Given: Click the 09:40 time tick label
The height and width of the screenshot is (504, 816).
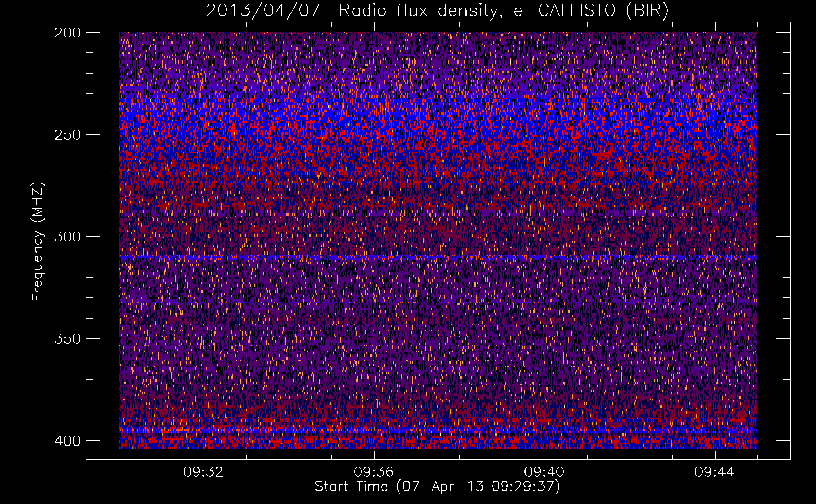Looking at the screenshot, I should (x=544, y=472).
